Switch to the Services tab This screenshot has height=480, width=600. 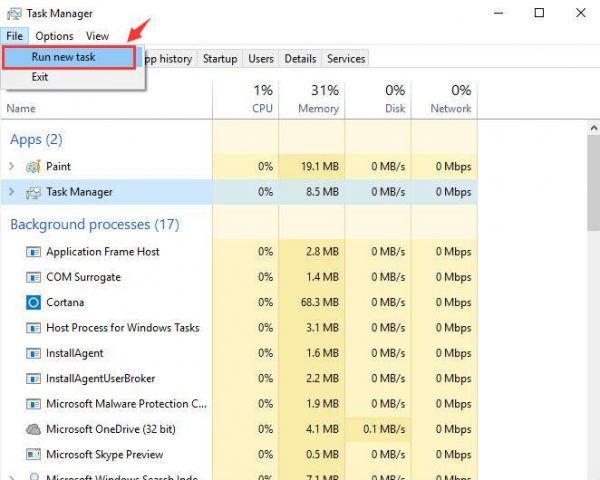tap(346, 59)
